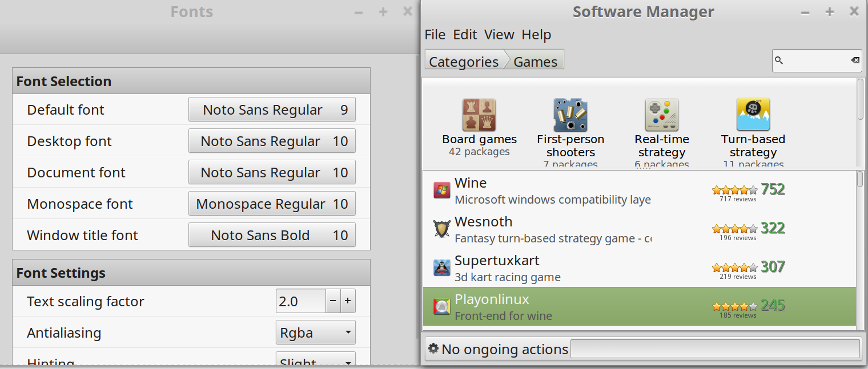868x369 pixels.
Task: Click the Board games label
Action: pyautogui.click(x=479, y=139)
